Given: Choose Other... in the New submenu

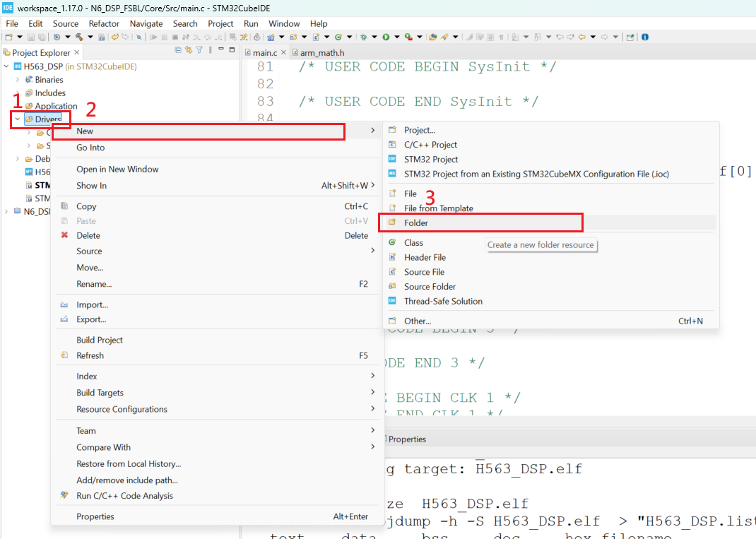Looking at the screenshot, I should [x=550, y=321].
